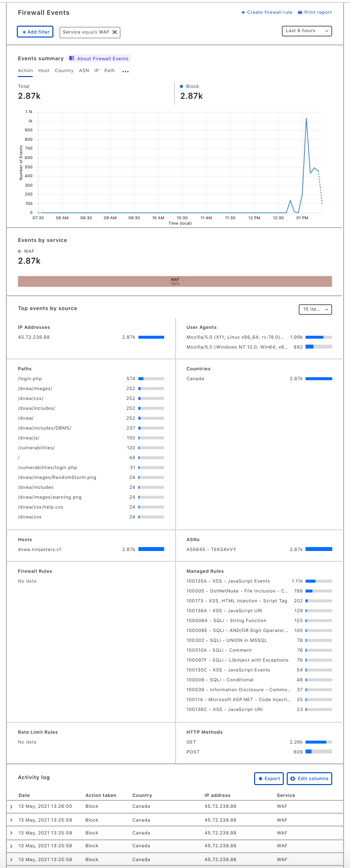Expand the last 13:25:58 log entry

tap(11, 860)
